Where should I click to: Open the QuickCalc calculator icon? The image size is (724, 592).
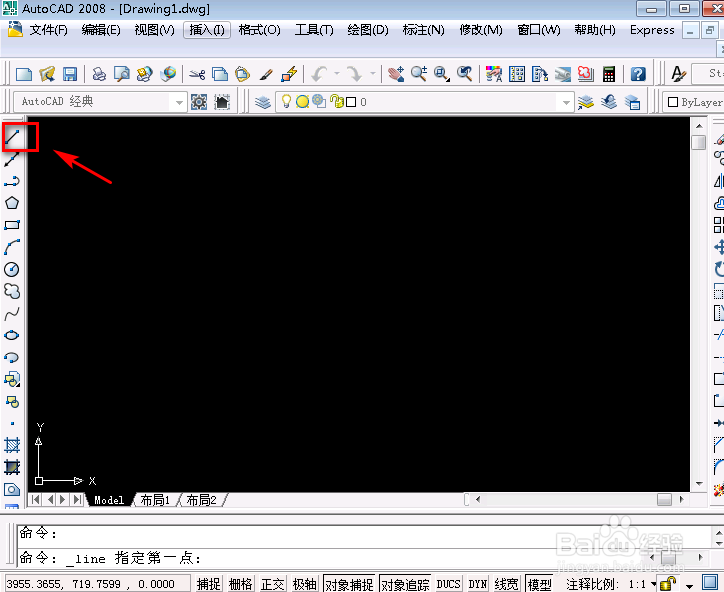609,74
